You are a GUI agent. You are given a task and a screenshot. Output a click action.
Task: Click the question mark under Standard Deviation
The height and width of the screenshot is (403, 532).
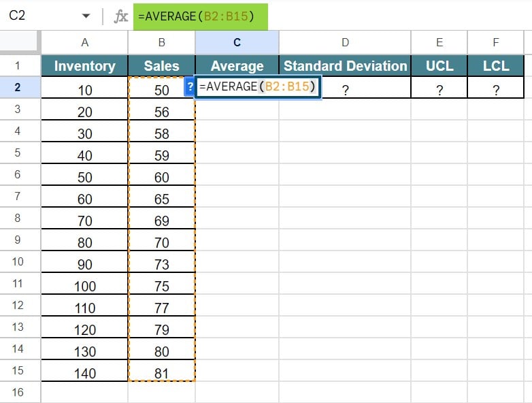point(345,90)
